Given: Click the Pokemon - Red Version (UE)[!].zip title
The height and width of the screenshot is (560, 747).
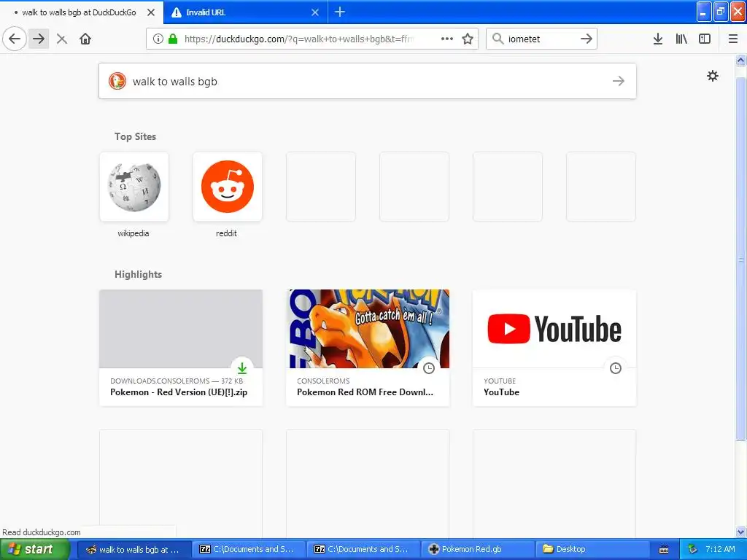Looking at the screenshot, I should click(x=179, y=392).
